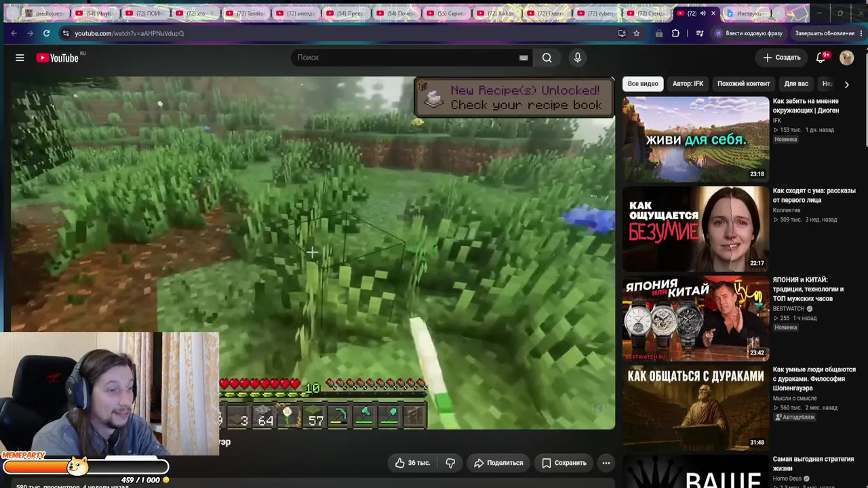Click the MEMEPARTY donation progress bar
Screen dimensions: 868x488
86,467
